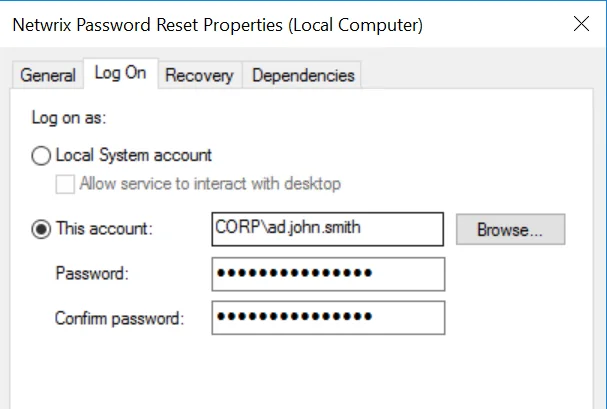Screen dimensions: 607x409
Task: Select the Log On tab
Action: pos(120,73)
